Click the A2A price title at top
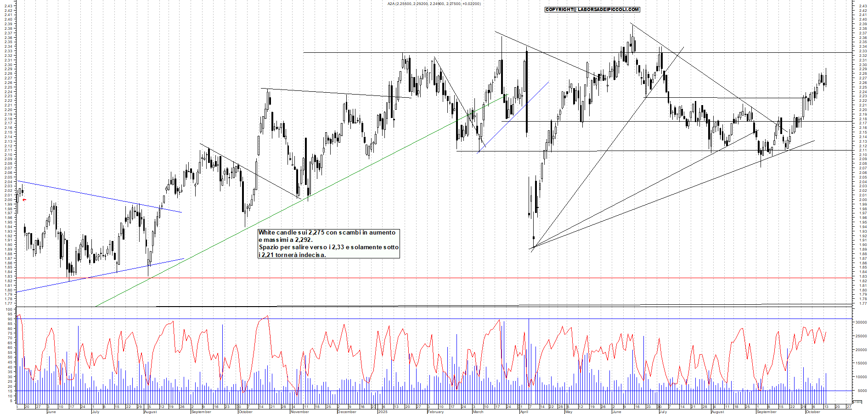 [434, 4]
